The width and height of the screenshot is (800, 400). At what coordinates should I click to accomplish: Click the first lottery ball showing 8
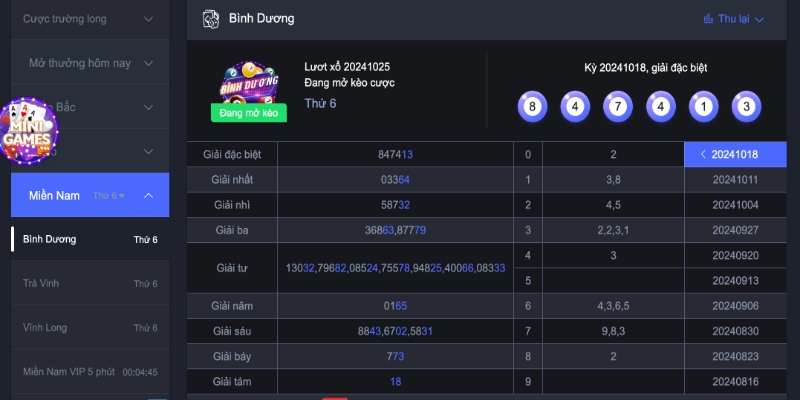click(534, 106)
